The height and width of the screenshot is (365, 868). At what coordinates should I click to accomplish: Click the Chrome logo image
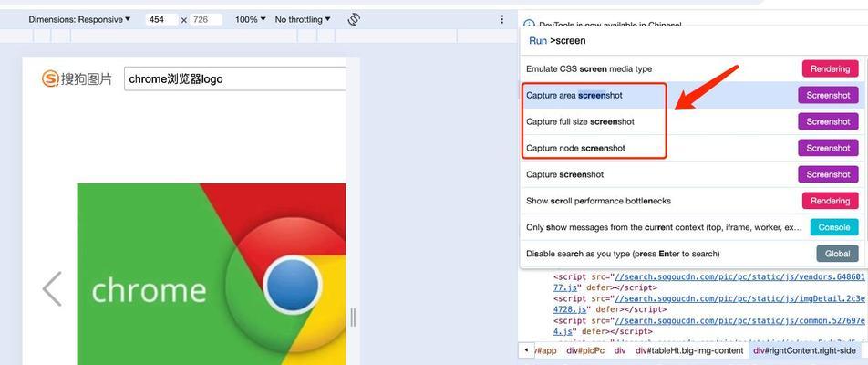pos(212,274)
